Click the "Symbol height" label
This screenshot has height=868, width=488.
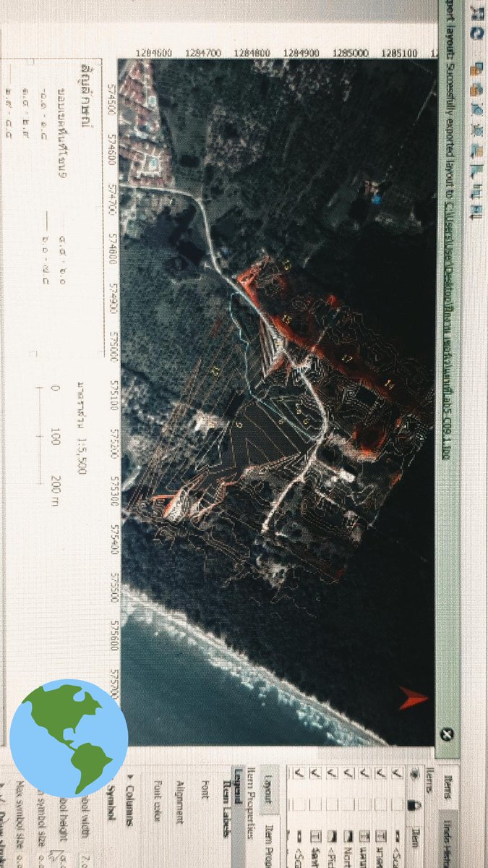64,819
